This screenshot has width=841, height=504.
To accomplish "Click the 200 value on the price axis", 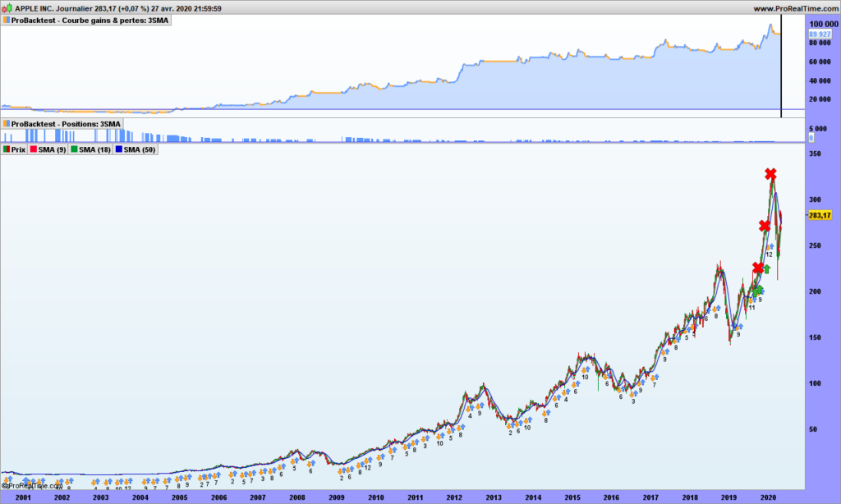I will tap(815, 291).
